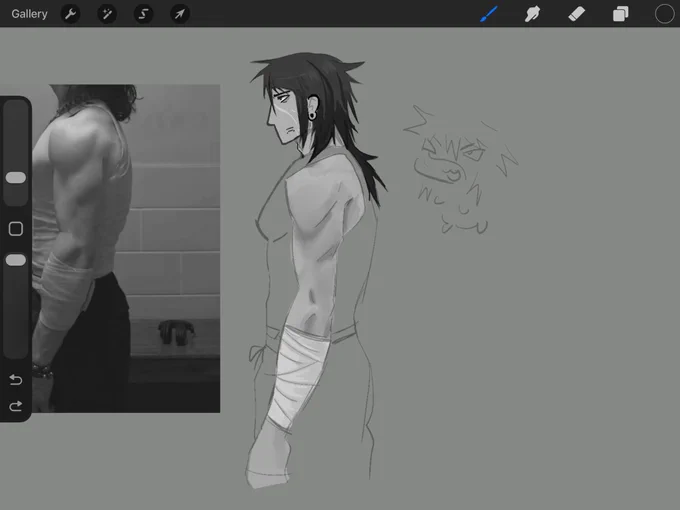This screenshot has height=510, width=680.
Task: Click the brush size slider handle
Action: (16, 177)
